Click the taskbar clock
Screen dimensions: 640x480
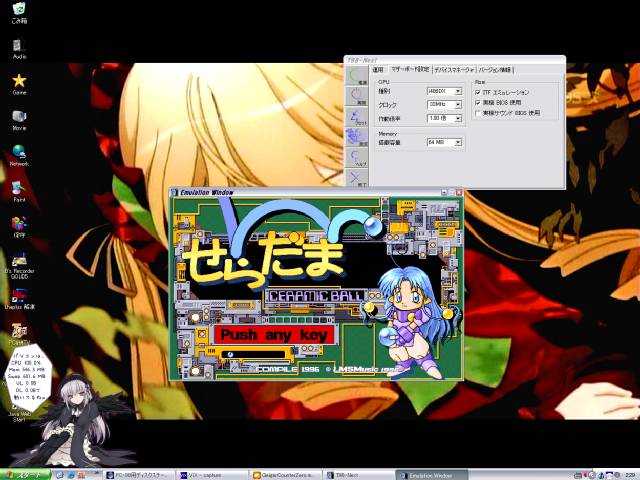[631, 476]
